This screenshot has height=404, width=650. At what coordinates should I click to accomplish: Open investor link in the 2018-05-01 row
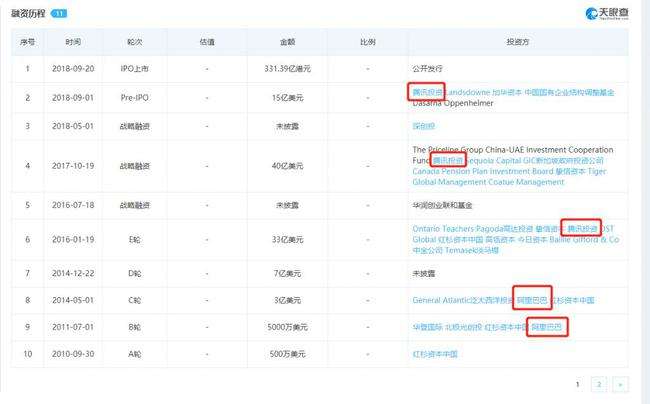[x=423, y=126]
